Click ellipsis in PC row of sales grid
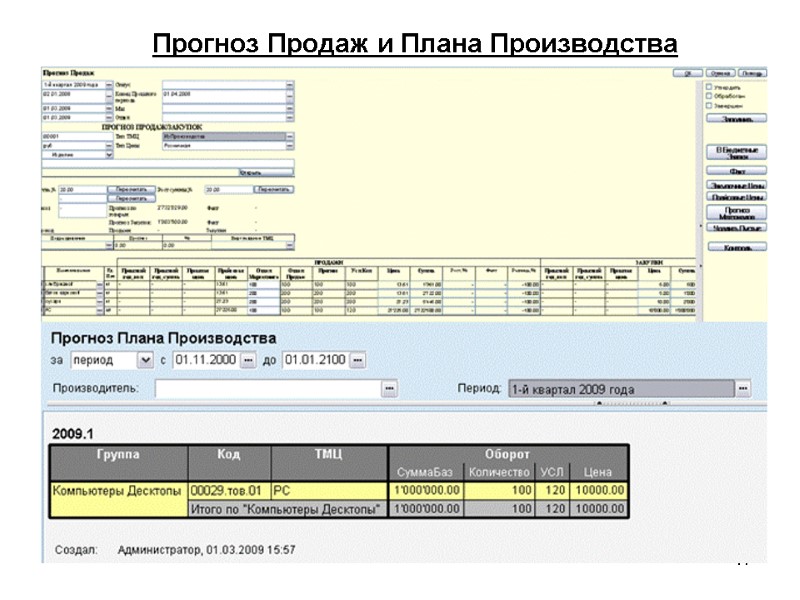Image resolution: width=800 pixels, height=600 pixels. tap(100, 310)
